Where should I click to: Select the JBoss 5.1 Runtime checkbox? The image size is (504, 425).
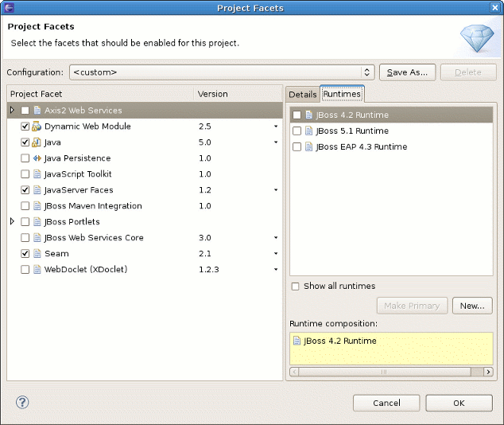point(297,131)
